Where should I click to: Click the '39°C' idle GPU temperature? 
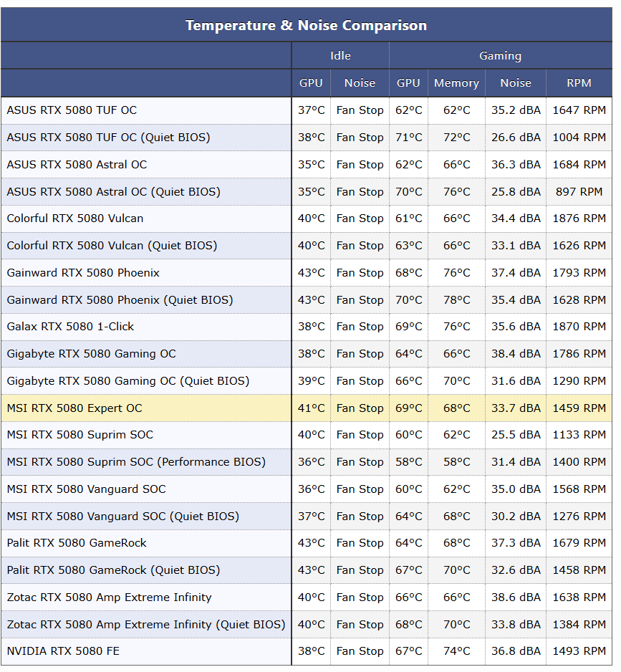[311, 381]
